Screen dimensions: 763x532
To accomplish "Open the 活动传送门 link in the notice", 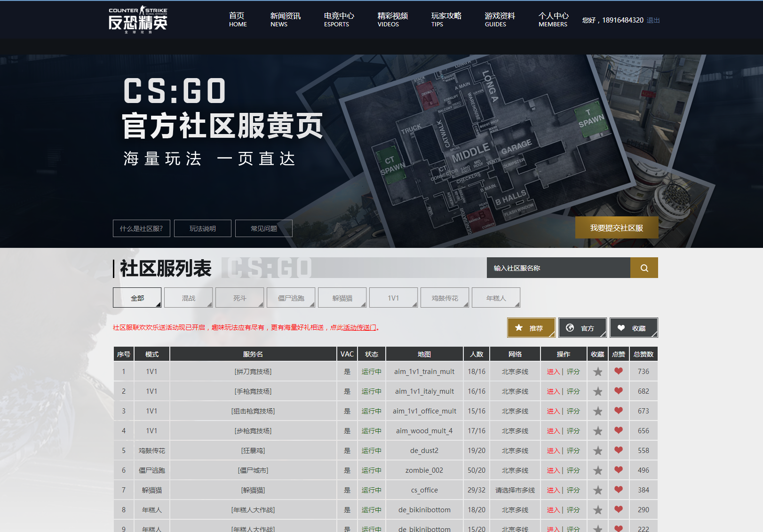I will (x=359, y=328).
